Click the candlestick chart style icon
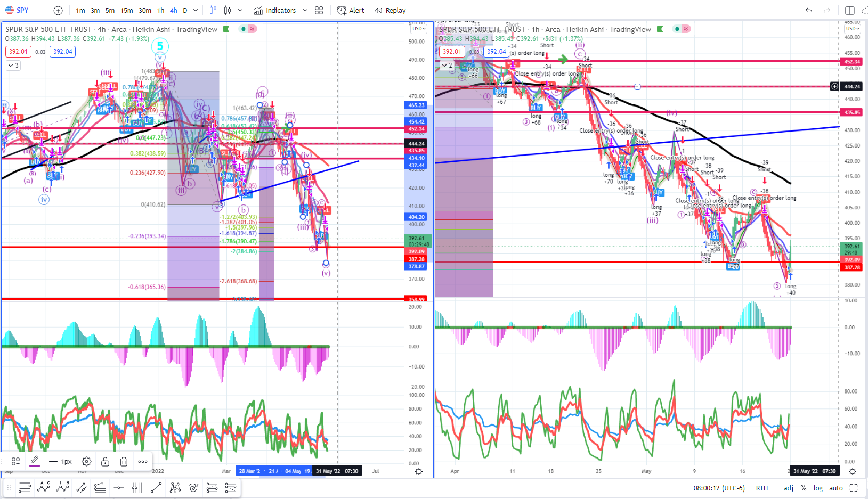This screenshot has height=499, width=868. pyautogui.click(x=228, y=10)
